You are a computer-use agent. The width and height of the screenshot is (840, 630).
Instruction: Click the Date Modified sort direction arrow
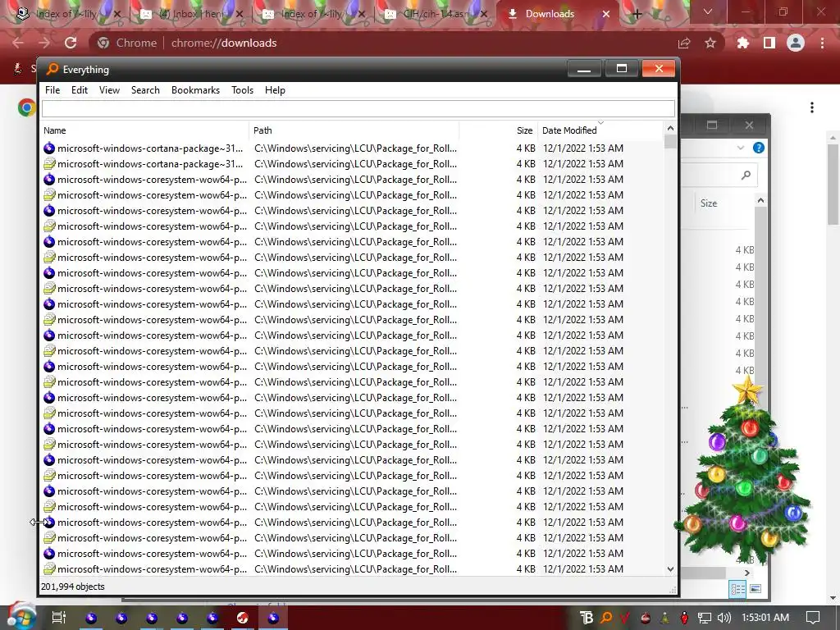pyautogui.click(x=600, y=123)
